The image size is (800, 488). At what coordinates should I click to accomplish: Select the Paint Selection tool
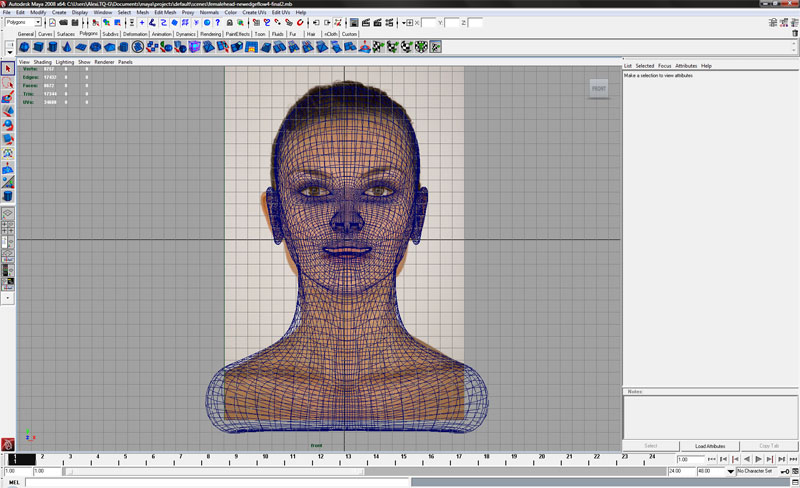8,97
